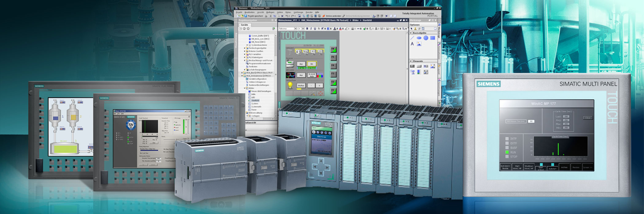Toggle the Autostart indicator on Multi Panel

click(x=553, y=164)
